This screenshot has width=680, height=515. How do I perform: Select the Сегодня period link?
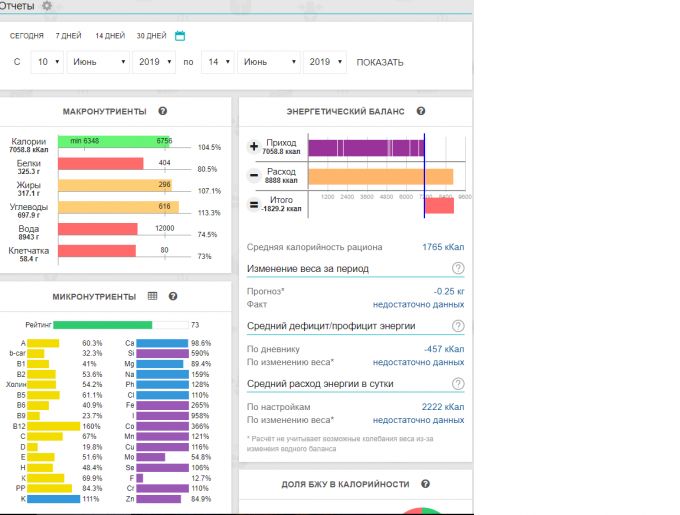[27, 36]
